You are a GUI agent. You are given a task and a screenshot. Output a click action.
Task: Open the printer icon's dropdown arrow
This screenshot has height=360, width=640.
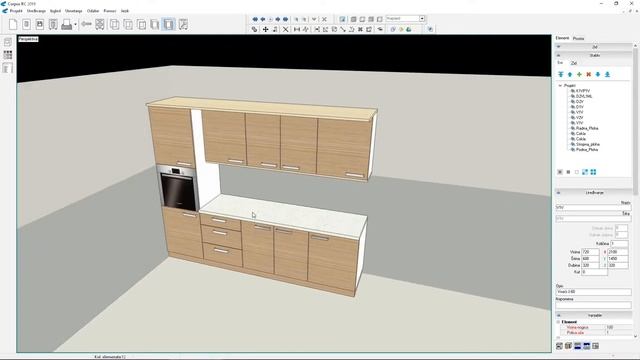pos(76,25)
